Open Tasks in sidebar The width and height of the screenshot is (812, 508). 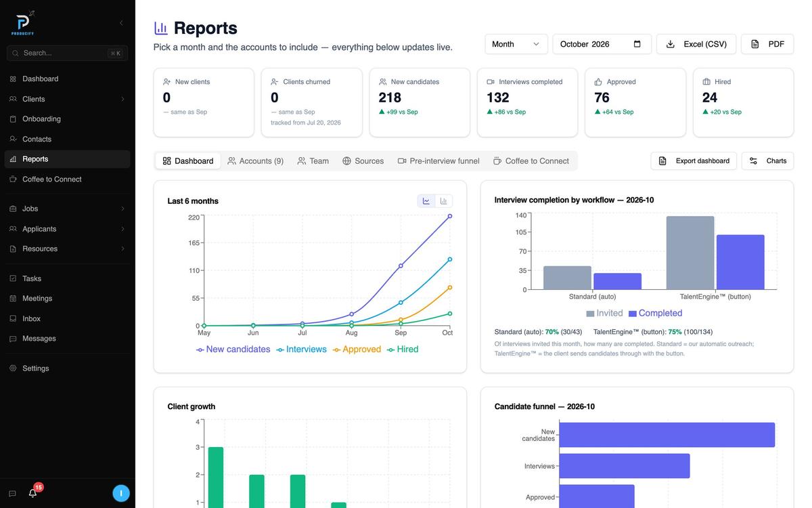pyautogui.click(x=68, y=278)
